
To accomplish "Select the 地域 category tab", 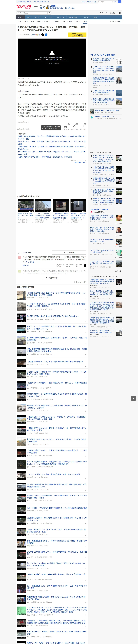I will (85, 22).
